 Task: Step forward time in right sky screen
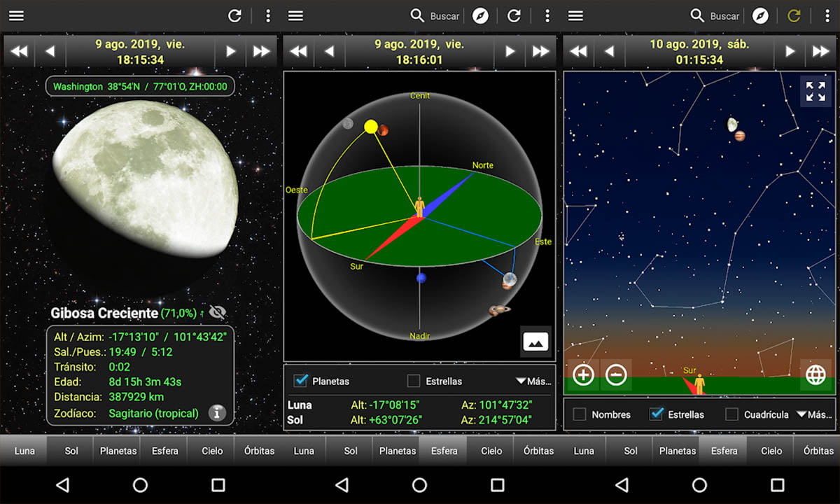click(x=790, y=51)
